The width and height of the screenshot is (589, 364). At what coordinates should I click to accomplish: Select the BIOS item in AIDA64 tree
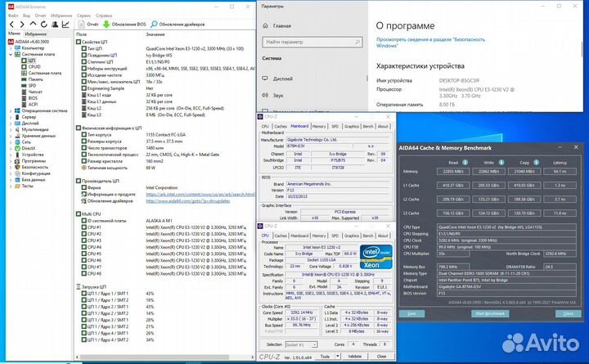point(29,98)
